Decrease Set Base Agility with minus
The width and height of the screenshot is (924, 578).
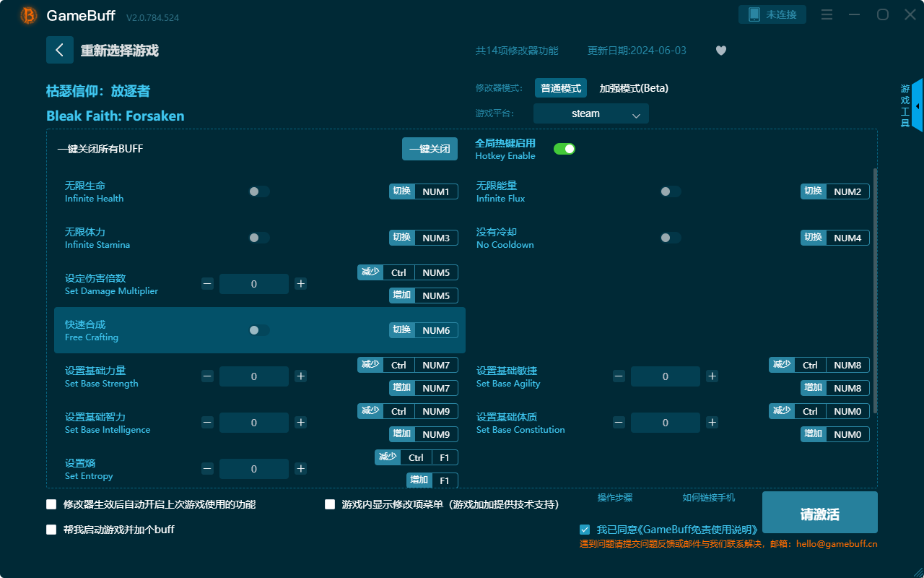[619, 376]
